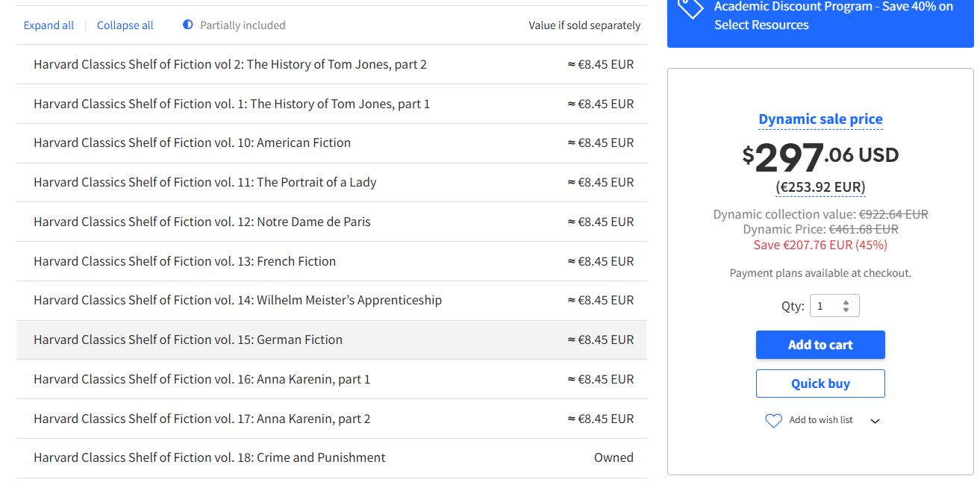This screenshot has width=980, height=482.
Task: Expand row vol. 10: American Fiction
Action: pyautogui.click(x=331, y=143)
